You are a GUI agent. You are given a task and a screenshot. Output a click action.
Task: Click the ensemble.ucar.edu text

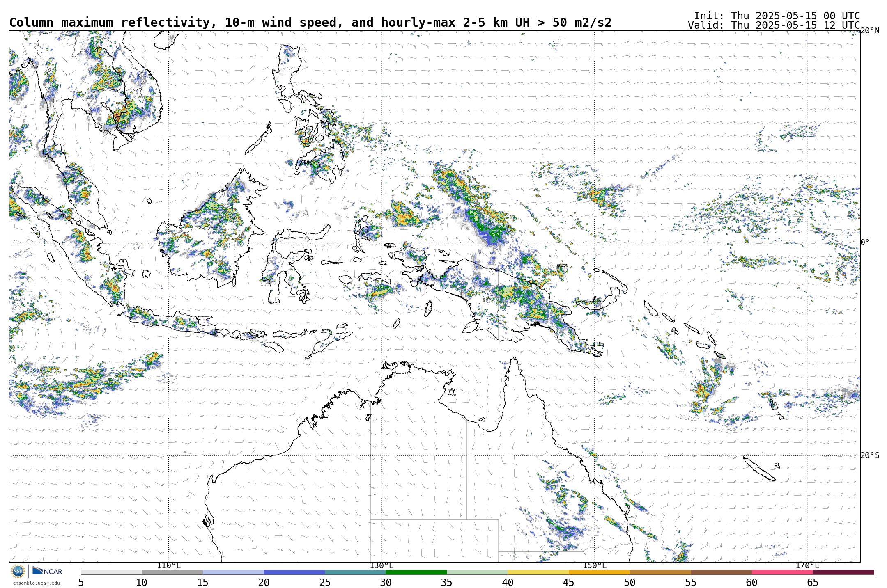pyautogui.click(x=36, y=583)
